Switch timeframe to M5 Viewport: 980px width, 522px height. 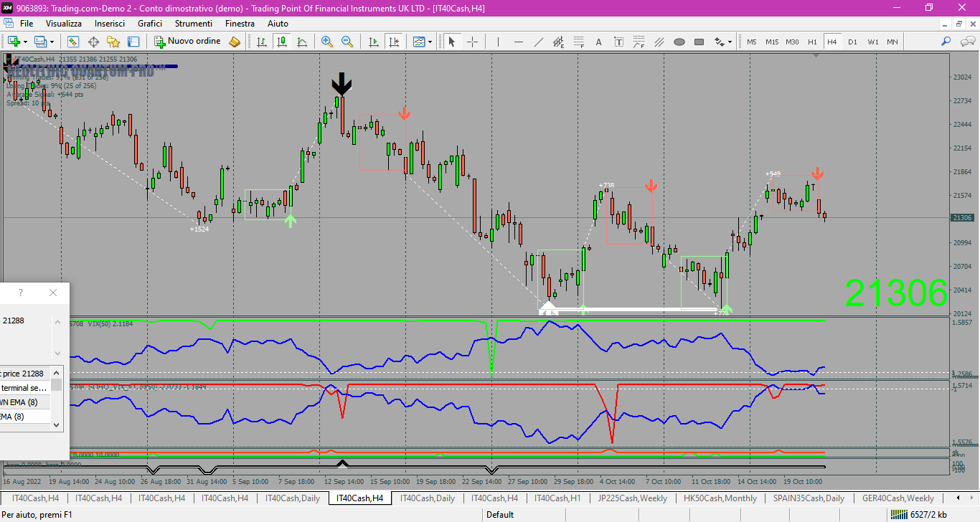tap(751, 42)
